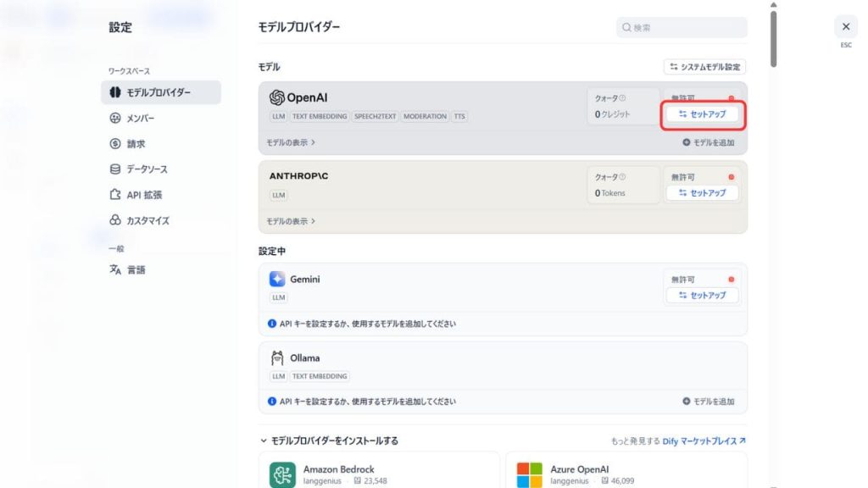
Task: Open 言語 language settings
Action: coord(136,270)
